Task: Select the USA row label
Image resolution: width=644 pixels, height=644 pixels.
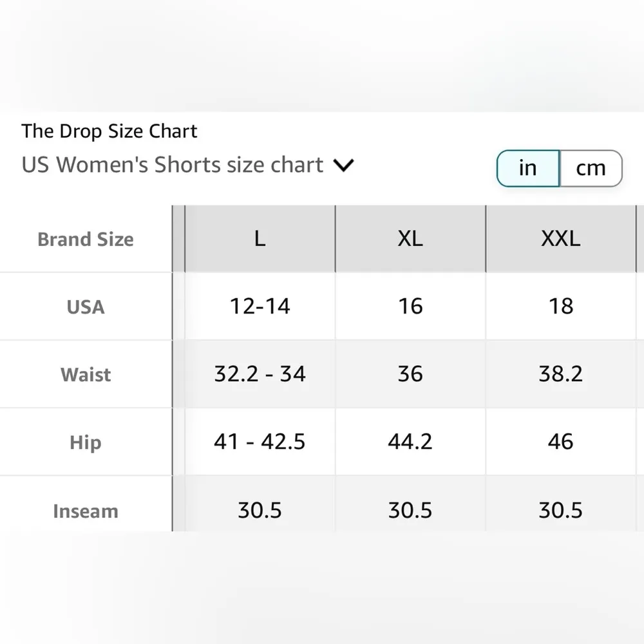Action: point(85,307)
